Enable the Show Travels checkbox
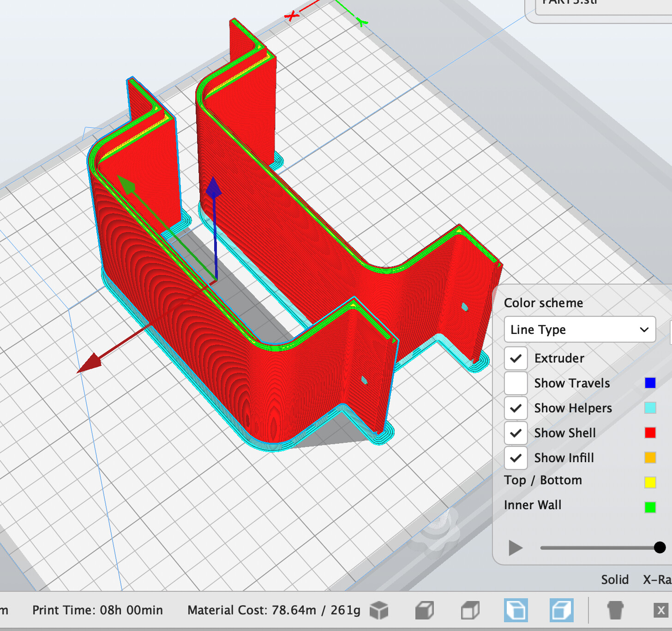 [x=516, y=383]
